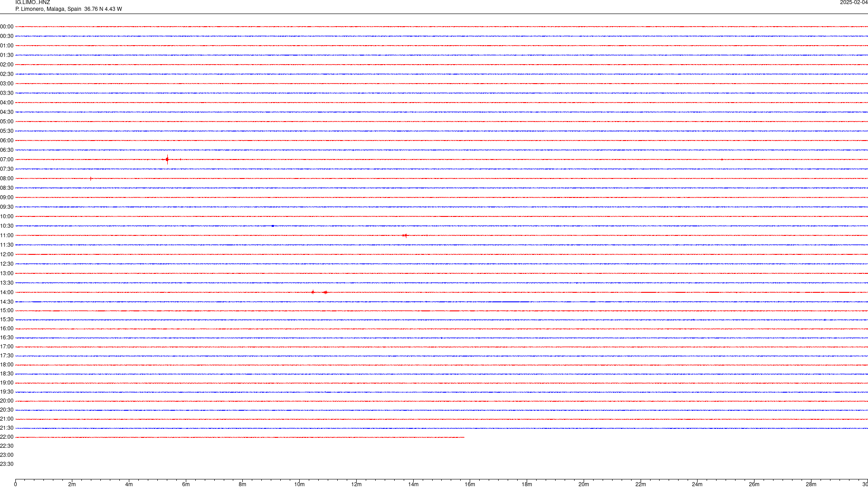Click the 22m tick on the time axis

coord(641,484)
